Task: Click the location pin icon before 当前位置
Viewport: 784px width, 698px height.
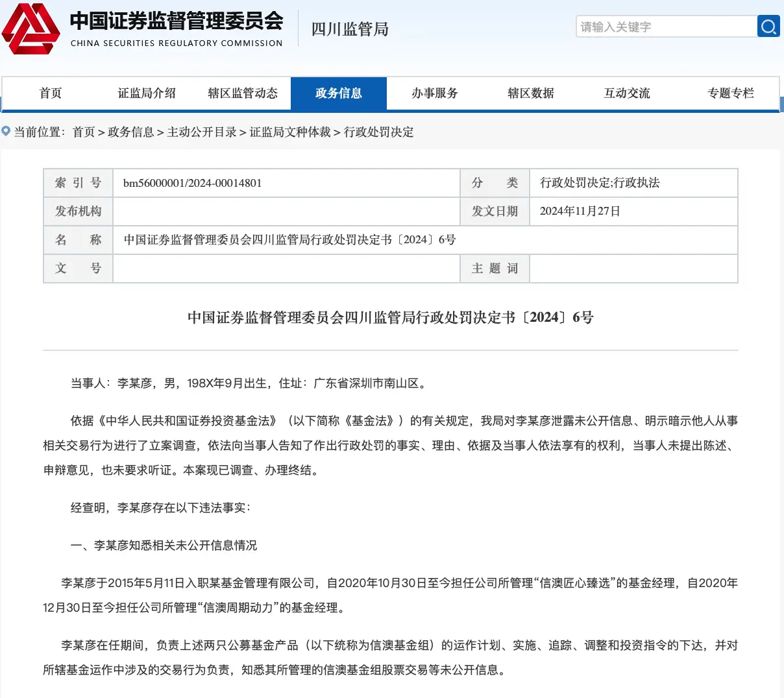Action: pos(6,132)
